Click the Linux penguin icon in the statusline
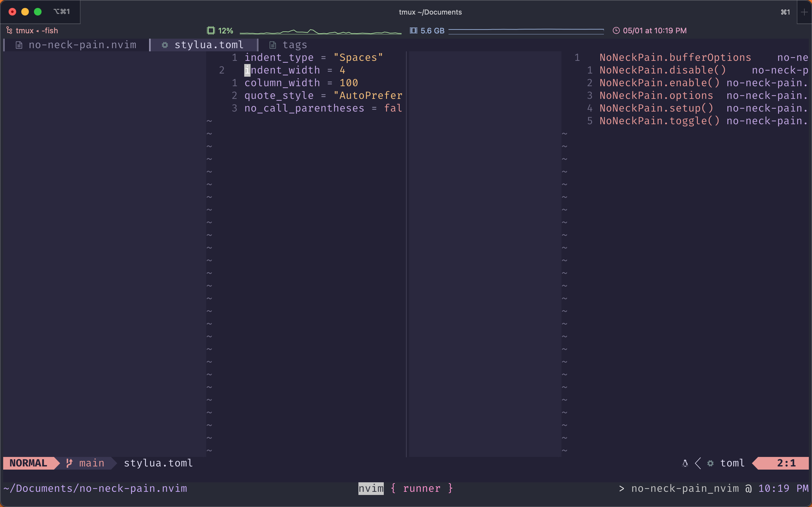The height and width of the screenshot is (507, 812). 685,463
